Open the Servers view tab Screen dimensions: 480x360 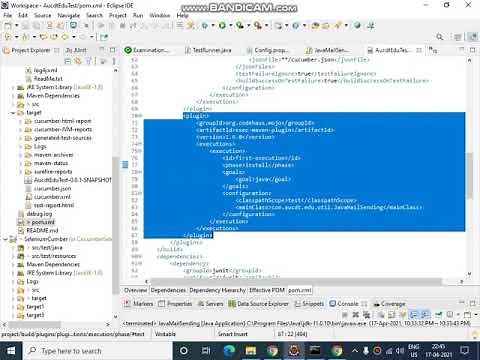coord(211,304)
